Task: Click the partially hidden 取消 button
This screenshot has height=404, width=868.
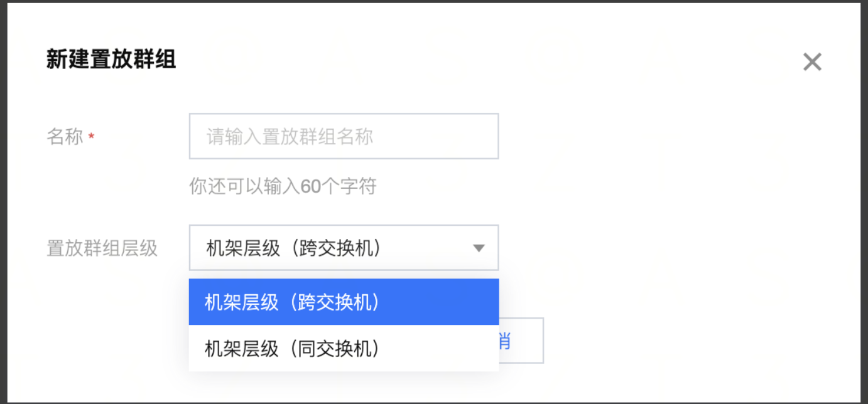Action: point(521,341)
